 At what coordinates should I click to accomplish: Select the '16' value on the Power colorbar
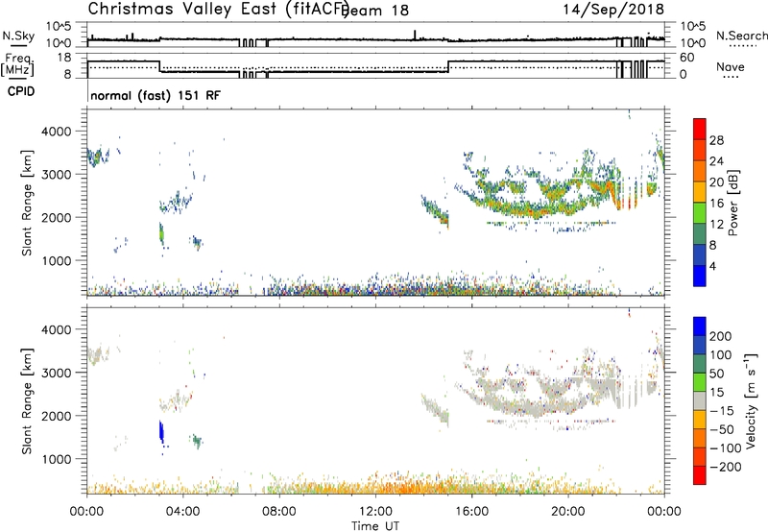[716, 204]
